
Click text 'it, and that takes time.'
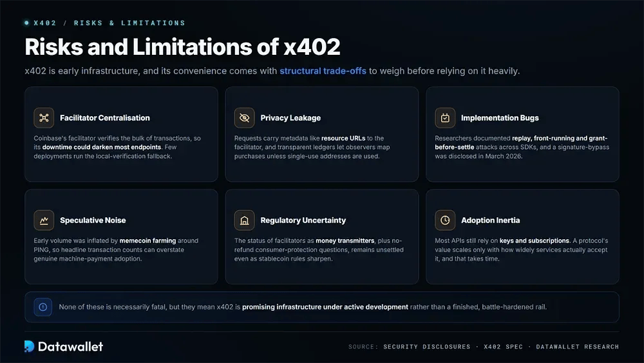pos(468,259)
